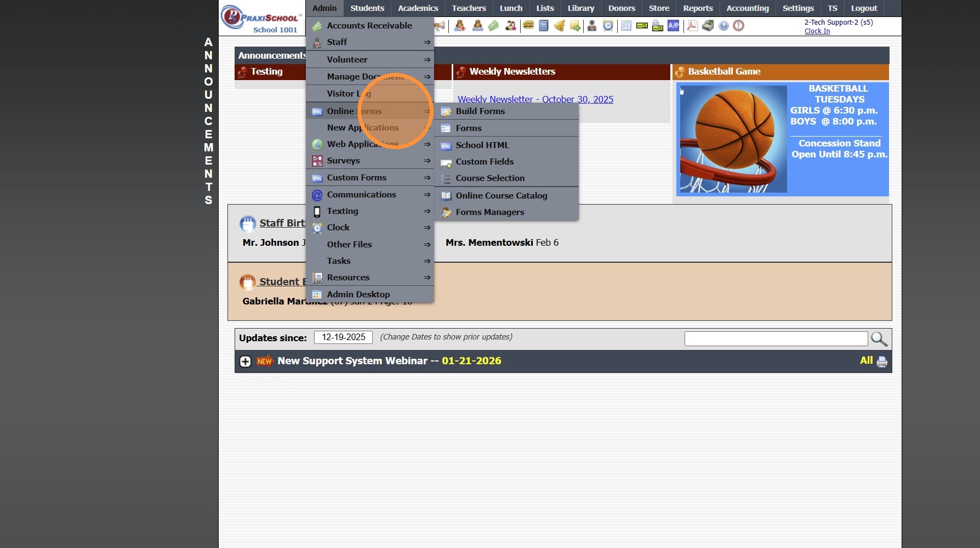Open the A/P toolbar icon

click(x=673, y=25)
